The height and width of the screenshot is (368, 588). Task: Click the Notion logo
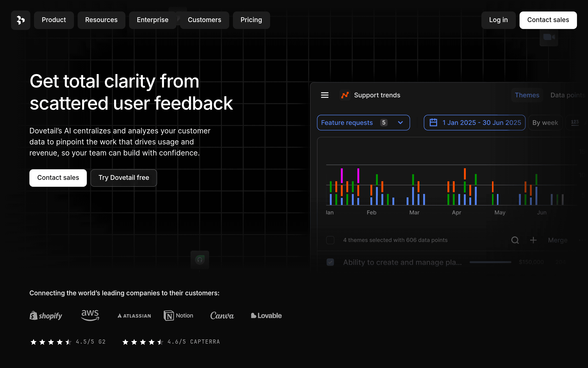[179, 316]
